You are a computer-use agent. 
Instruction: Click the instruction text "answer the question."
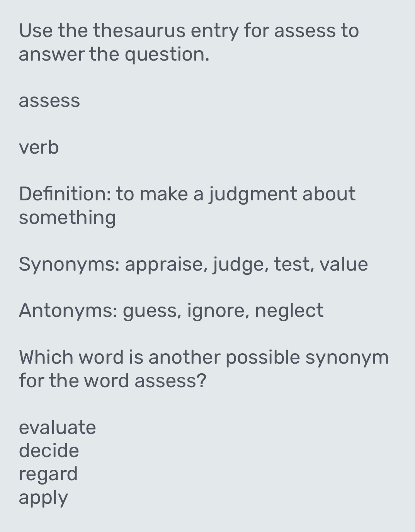(114, 54)
